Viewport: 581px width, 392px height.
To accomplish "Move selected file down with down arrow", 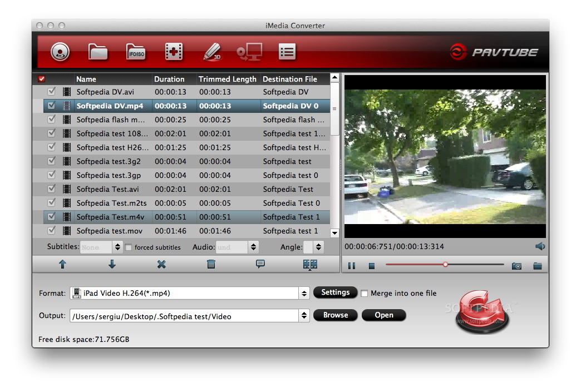I will pyautogui.click(x=112, y=264).
